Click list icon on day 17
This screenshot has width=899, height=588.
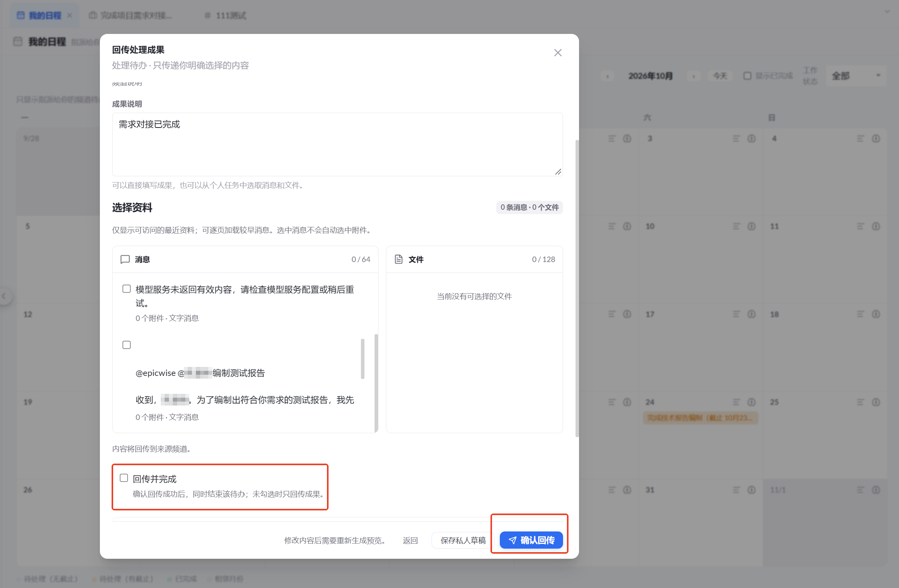[x=736, y=314]
